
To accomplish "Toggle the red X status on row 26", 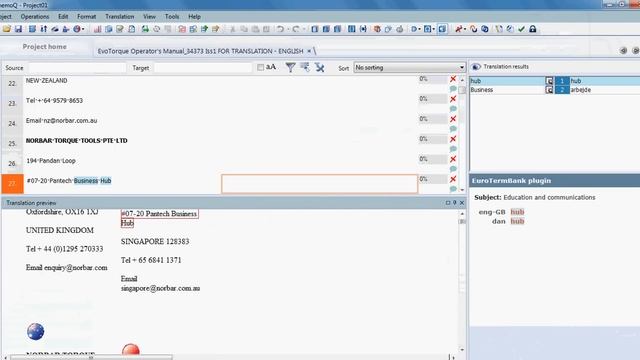I will click(x=453, y=159).
